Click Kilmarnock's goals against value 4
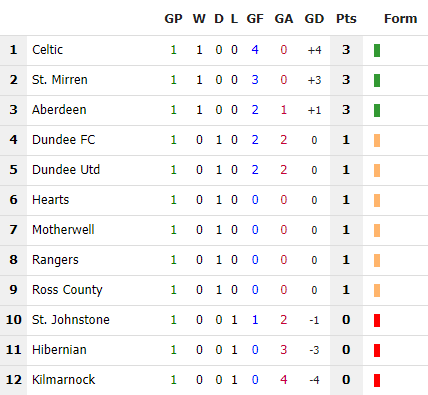428x395 pixels. [284, 380]
